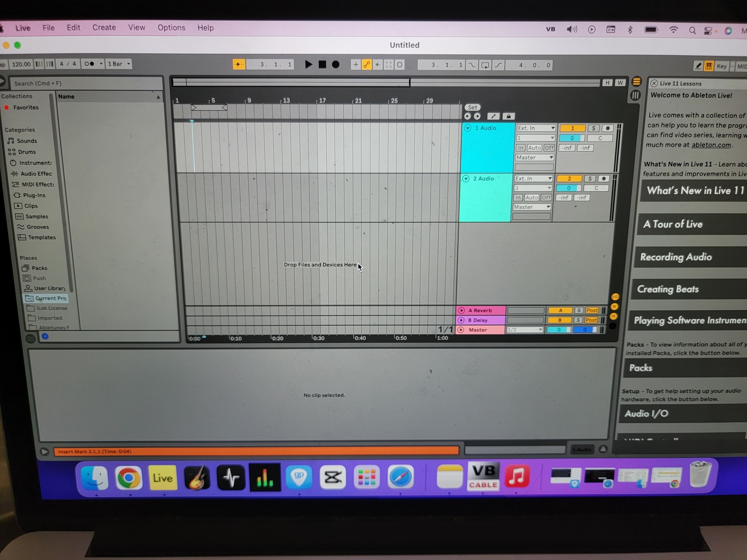Set 1 Audio monitoring to Auto
747x560 pixels.
click(x=534, y=147)
